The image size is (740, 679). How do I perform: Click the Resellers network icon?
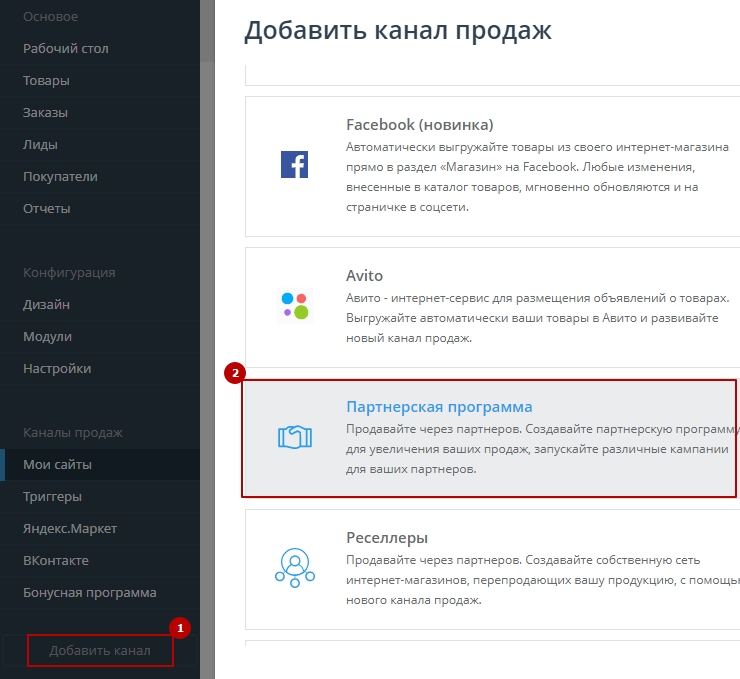tap(294, 566)
